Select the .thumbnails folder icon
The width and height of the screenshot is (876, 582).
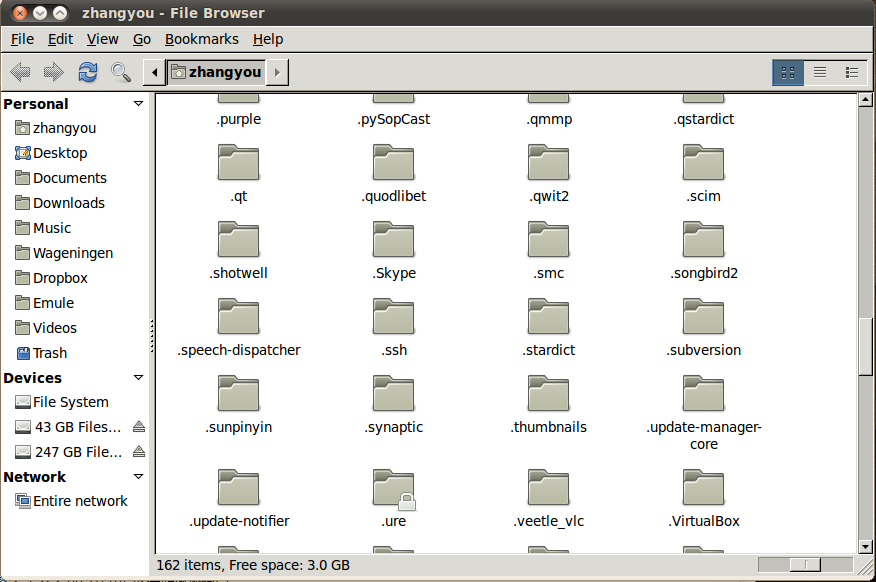pos(549,393)
